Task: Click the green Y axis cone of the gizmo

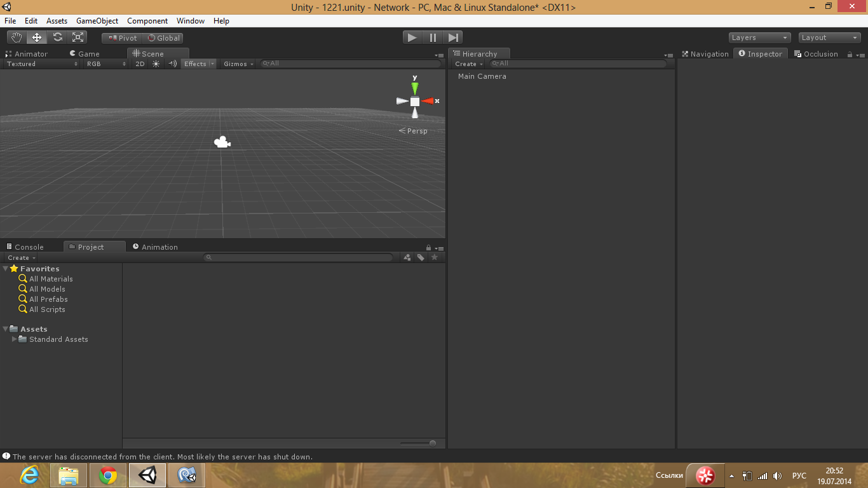Action: [x=415, y=88]
